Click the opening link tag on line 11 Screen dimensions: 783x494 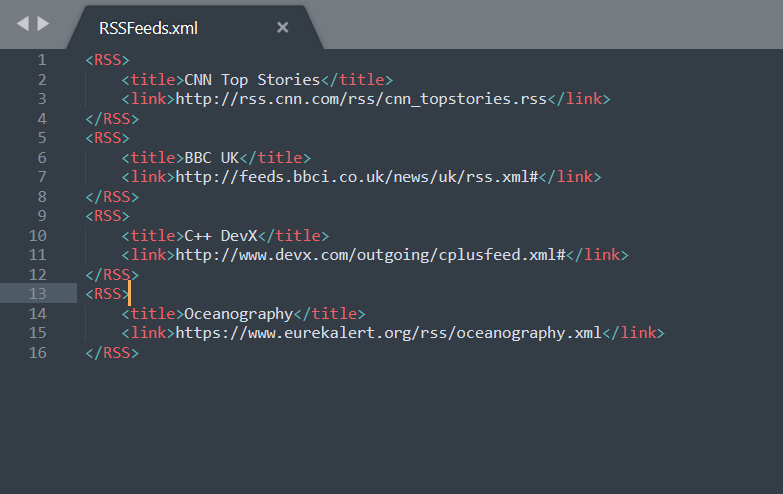click(x=148, y=255)
